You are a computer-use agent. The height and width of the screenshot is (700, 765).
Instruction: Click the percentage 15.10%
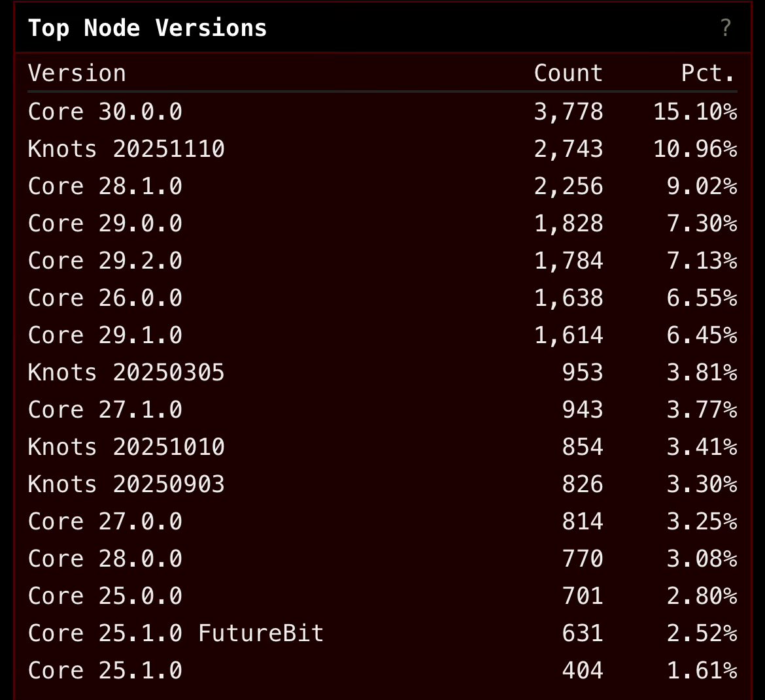click(x=695, y=112)
